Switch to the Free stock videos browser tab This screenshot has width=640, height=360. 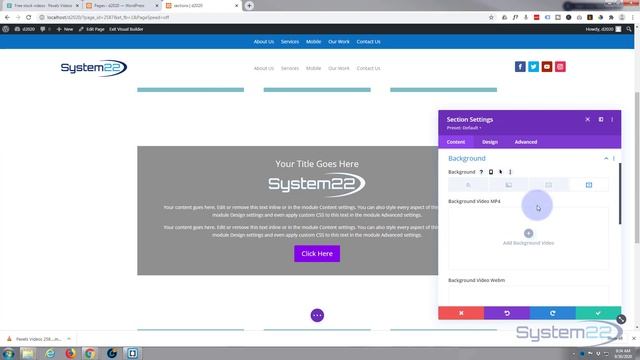coord(42,6)
